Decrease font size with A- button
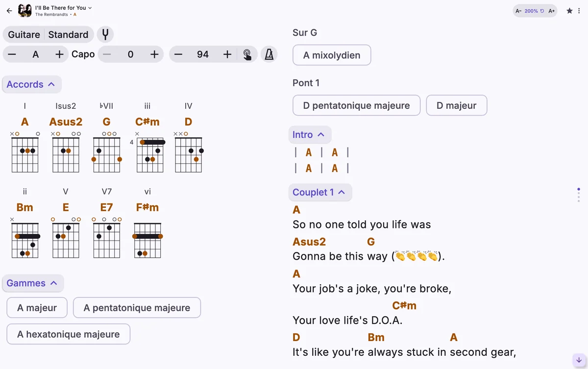 [x=518, y=11]
